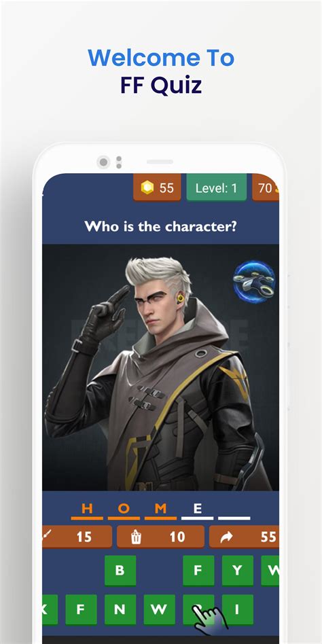Tap the white E answer slot
Viewport: 322px width, 644px height.
coord(198,510)
